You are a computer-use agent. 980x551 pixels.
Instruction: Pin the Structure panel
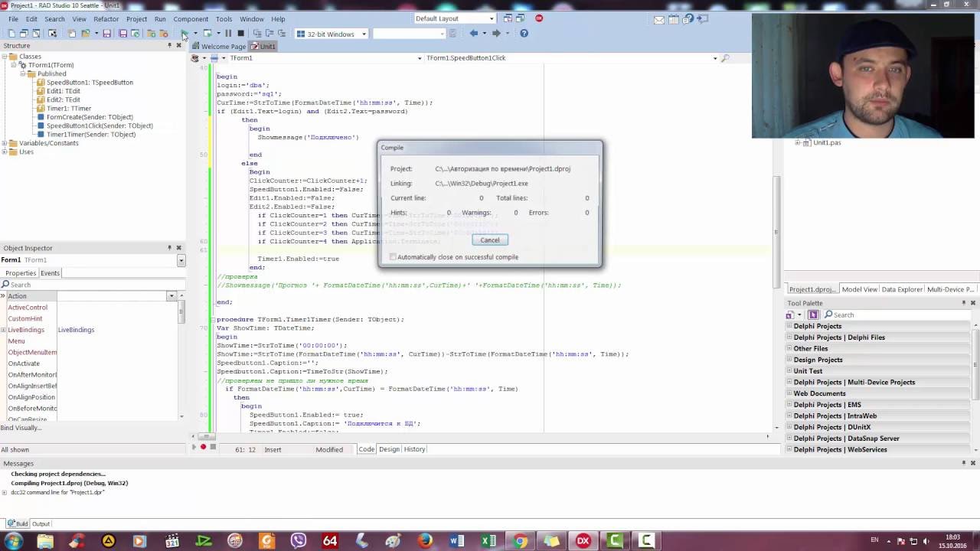pyautogui.click(x=169, y=45)
